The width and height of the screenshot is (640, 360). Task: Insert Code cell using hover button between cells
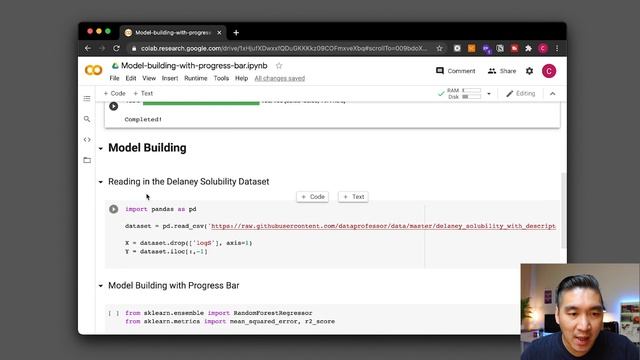click(313, 197)
